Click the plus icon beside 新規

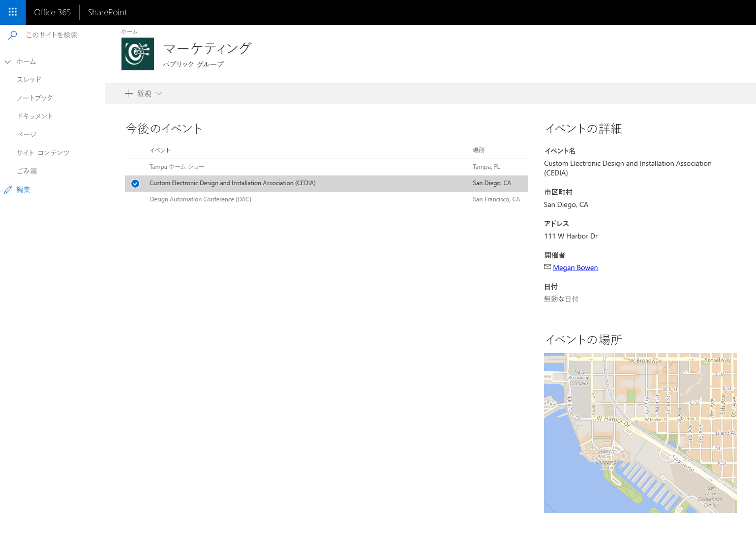(x=129, y=94)
